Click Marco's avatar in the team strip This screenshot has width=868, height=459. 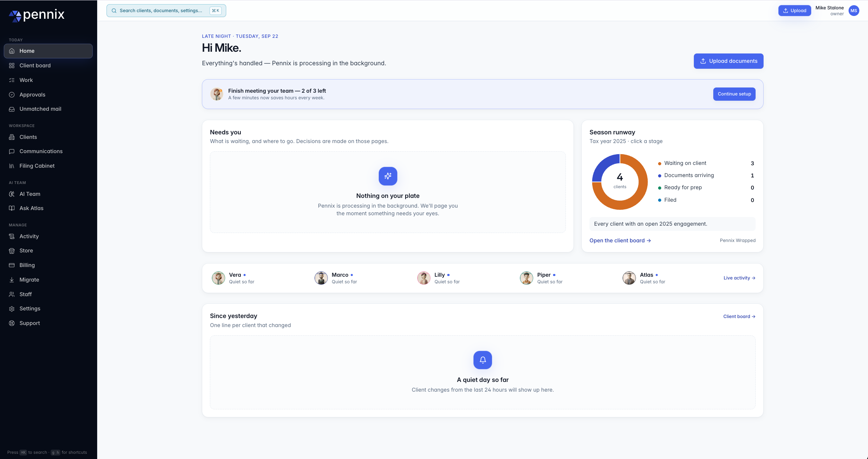click(321, 278)
